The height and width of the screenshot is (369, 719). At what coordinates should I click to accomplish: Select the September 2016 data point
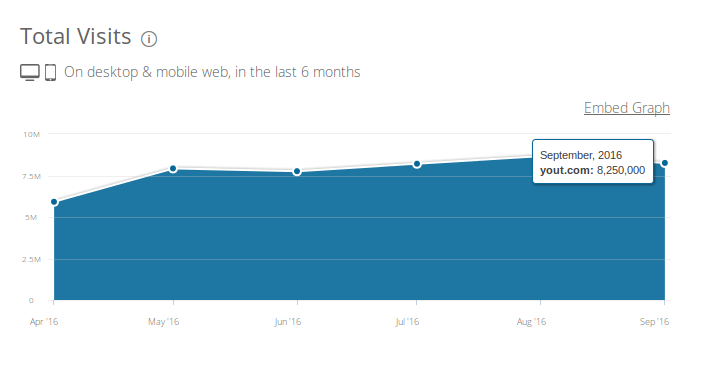click(664, 163)
